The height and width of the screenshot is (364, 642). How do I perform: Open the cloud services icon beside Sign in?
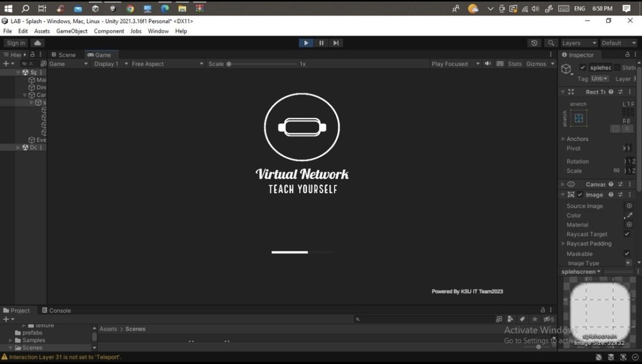pos(38,43)
